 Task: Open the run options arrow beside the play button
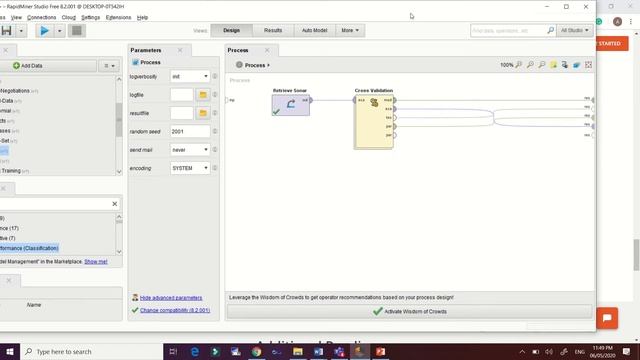(60, 31)
